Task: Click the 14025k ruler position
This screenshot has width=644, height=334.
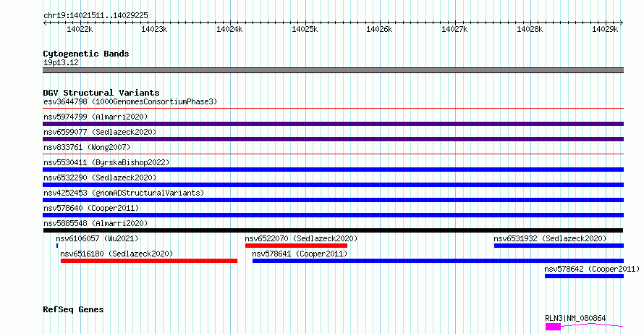Action: [305, 29]
